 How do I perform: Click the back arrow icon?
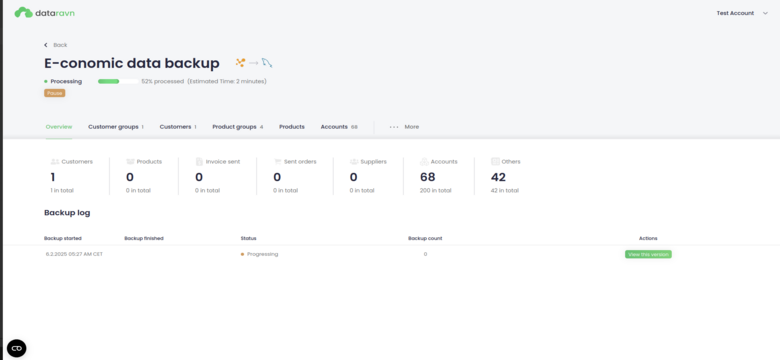pyautogui.click(x=46, y=45)
